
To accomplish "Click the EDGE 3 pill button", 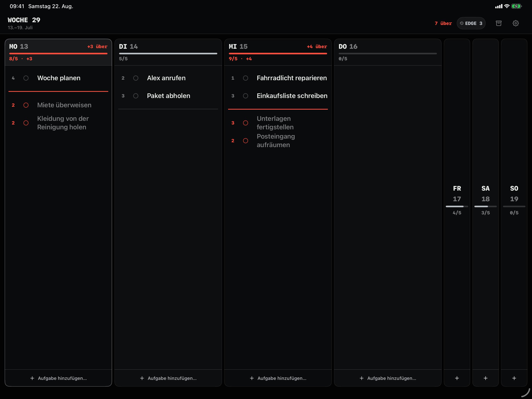I will [471, 23].
